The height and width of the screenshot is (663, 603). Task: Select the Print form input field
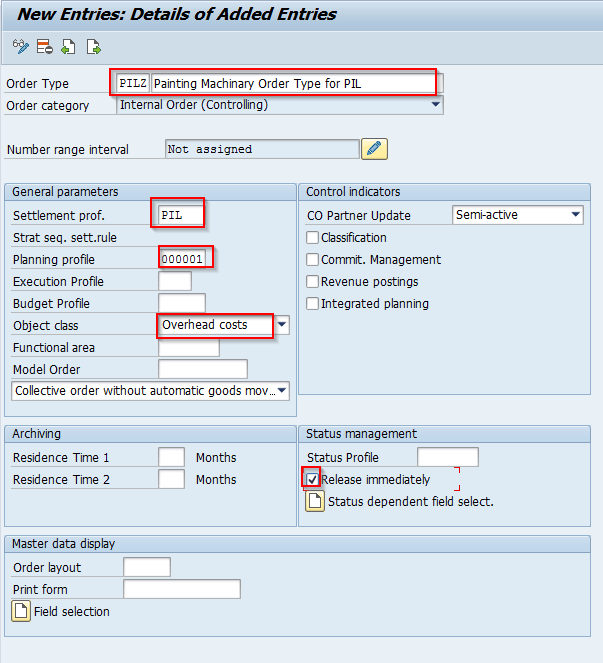(182, 589)
